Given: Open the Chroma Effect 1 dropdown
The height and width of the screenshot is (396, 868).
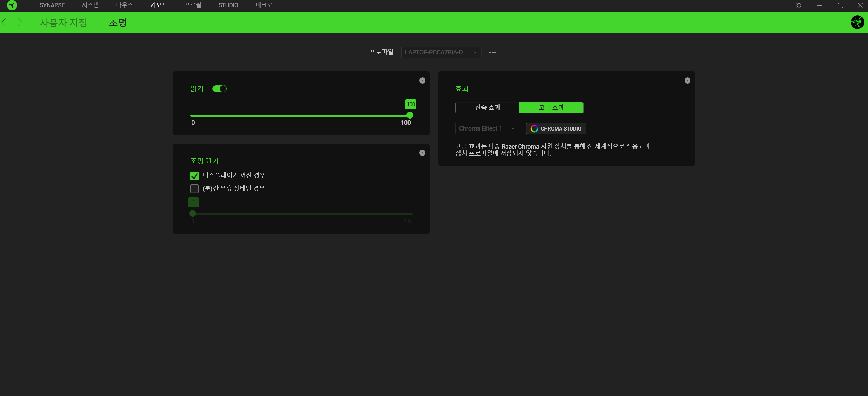Looking at the screenshot, I should [487, 128].
